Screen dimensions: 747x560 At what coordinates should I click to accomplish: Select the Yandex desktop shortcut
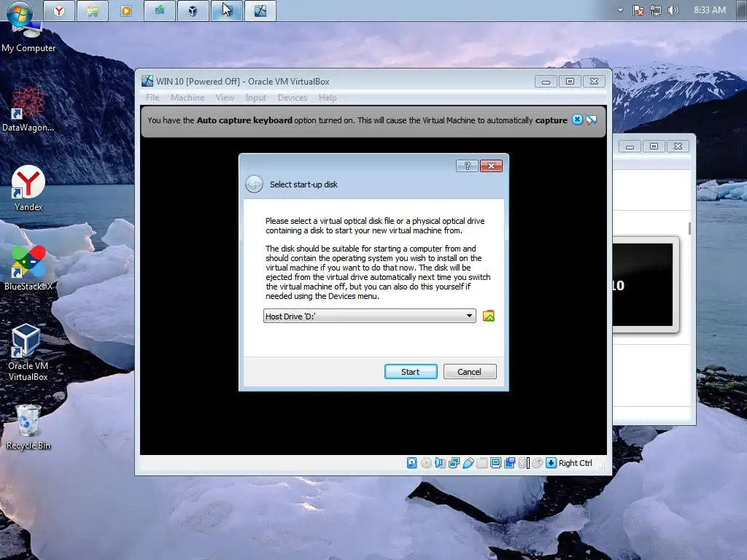coord(28,189)
